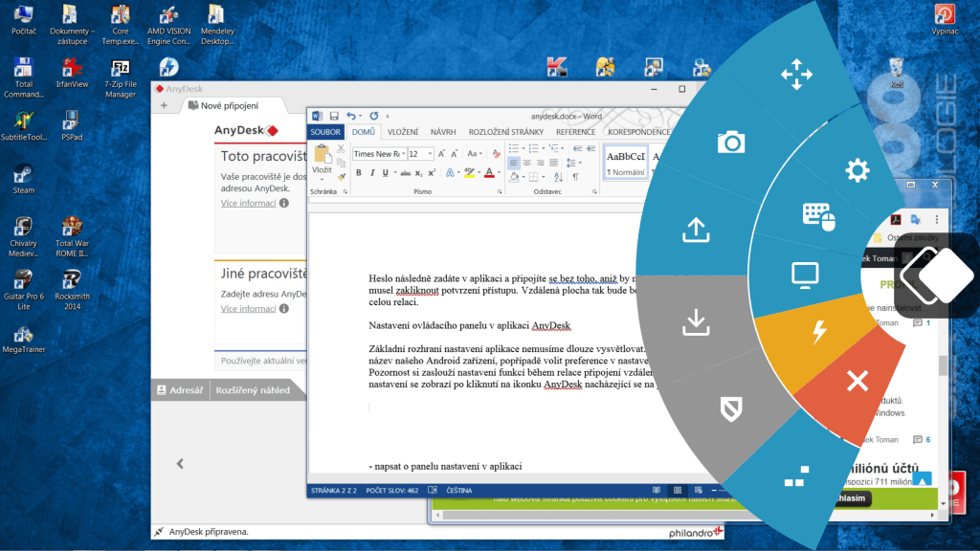Open the monitor display icon in the pie menu
The height and width of the screenshot is (551, 980).
(x=805, y=275)
